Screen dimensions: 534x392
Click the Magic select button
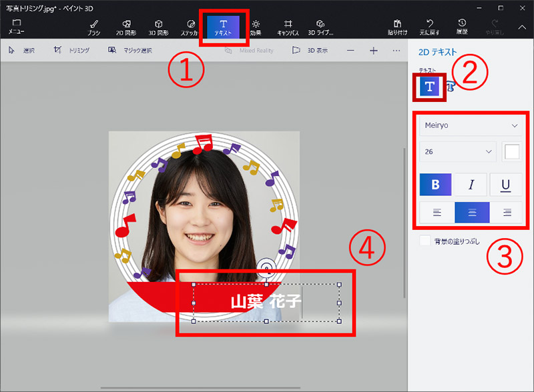(130, 51)
